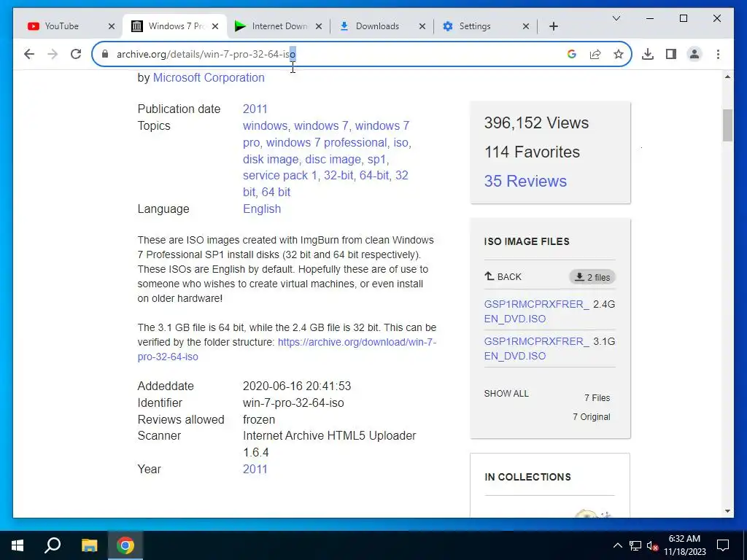Click the Addeddate value '2020-06-16 20:41:53'

point(297,386)
